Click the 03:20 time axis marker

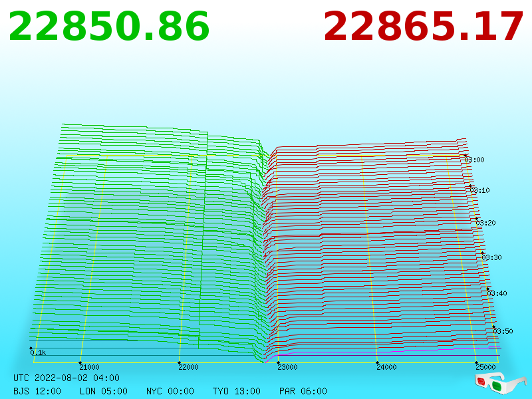click(486, 223)
